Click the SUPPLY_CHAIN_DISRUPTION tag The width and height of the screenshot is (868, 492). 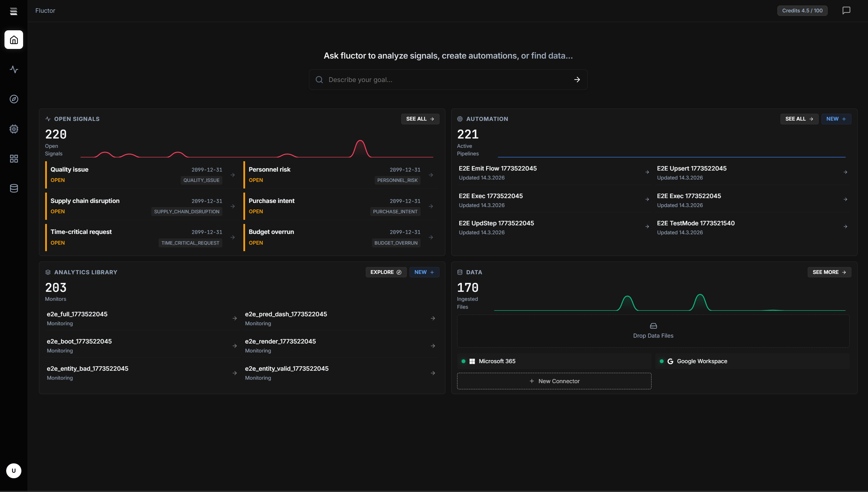(186, 212)
